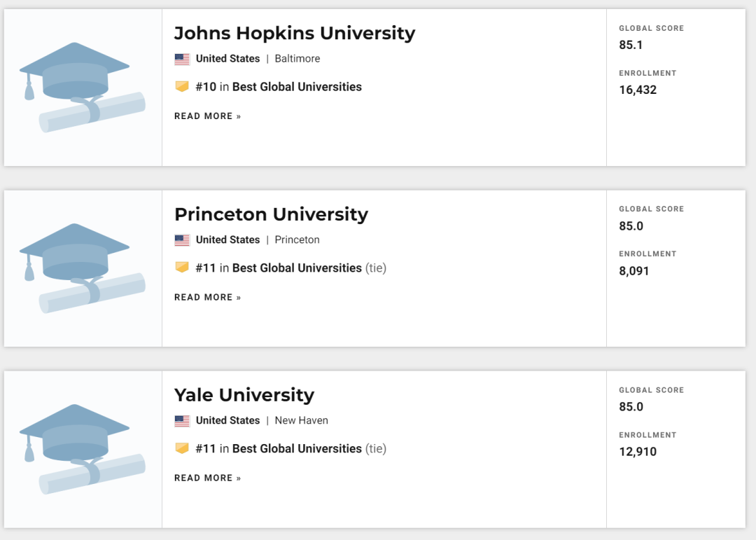Click Princeton's yellow ranking badge icon
The height and width of the screenshot is (540, 756).
pos(182,268)
